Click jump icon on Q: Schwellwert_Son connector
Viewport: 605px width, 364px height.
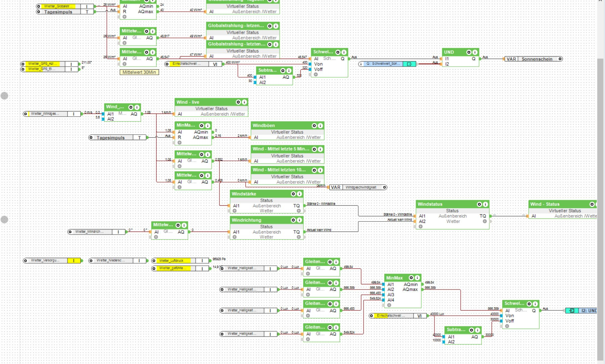pos(409,64)
